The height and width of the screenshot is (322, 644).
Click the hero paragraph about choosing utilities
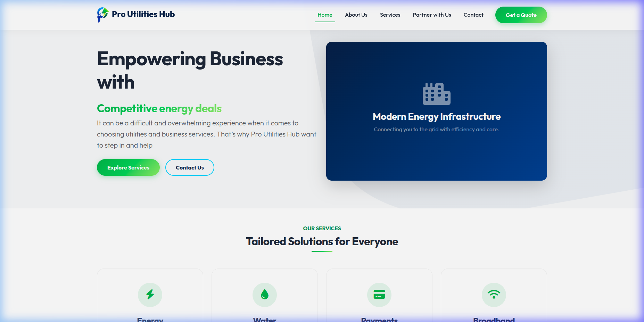[x=207, y=134]
